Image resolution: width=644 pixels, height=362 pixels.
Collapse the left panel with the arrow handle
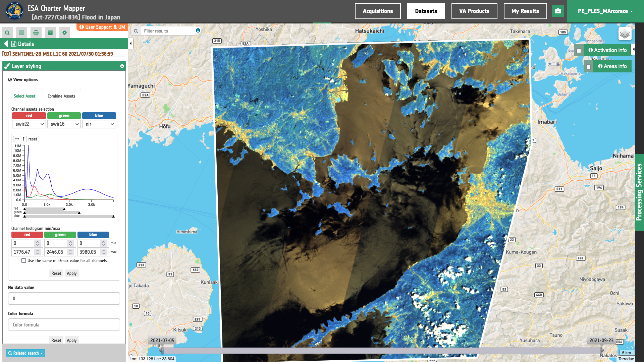[x=130, y=43]
